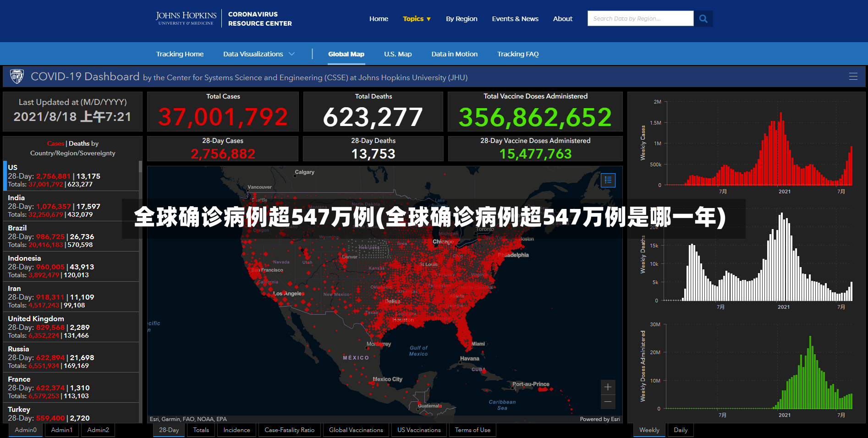Select the Admin1 tab
868x438 pixels.
tap(62, 430)
